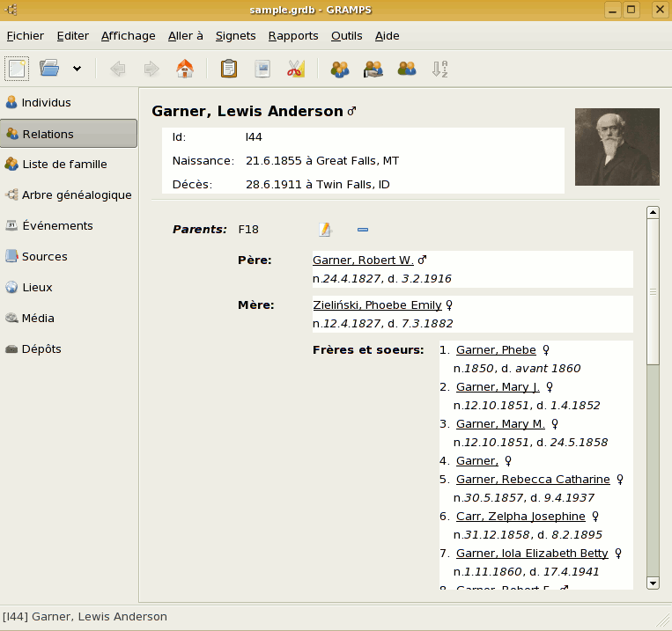The height and width of the screenshot is (631, 672).
Task: Remove person from F18 parents family
Action: click(362, 230)
